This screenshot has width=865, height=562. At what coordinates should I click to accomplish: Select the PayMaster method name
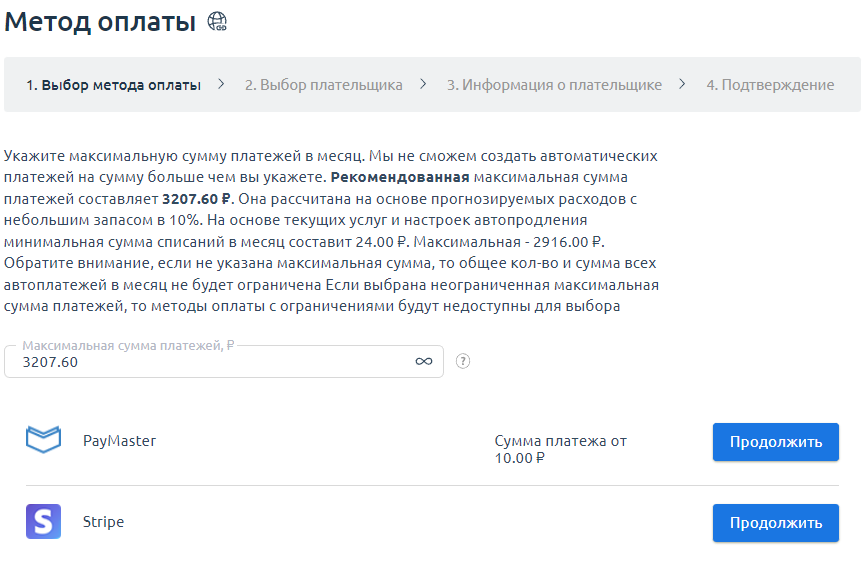point(119,440)
